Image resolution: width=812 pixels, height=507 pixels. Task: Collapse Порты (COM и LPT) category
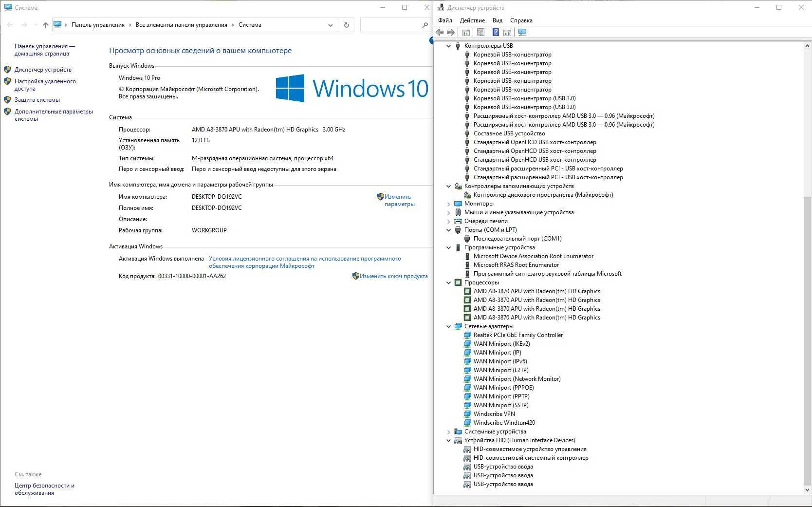[449, 230]
